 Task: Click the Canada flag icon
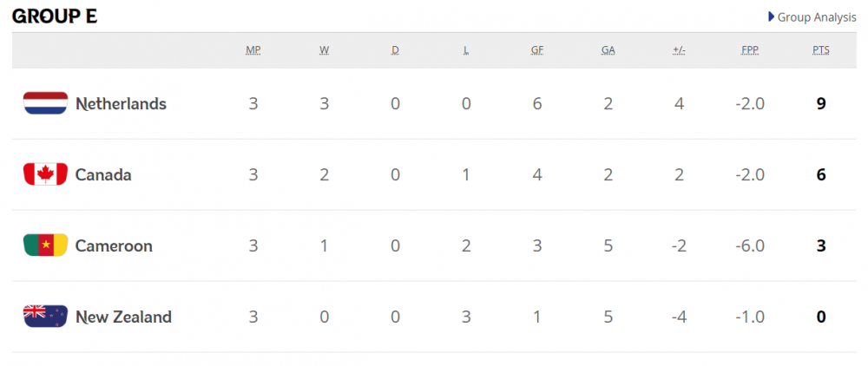click(45, 174)
